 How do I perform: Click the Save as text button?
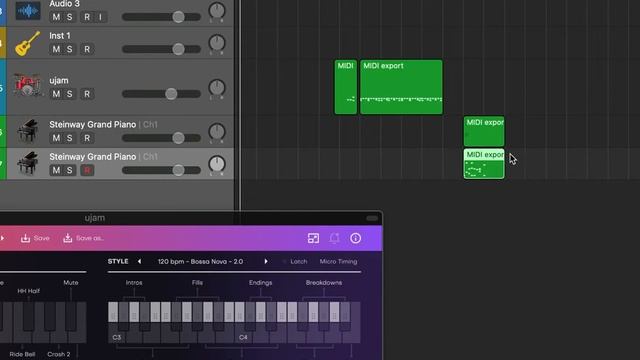(90, 238)
